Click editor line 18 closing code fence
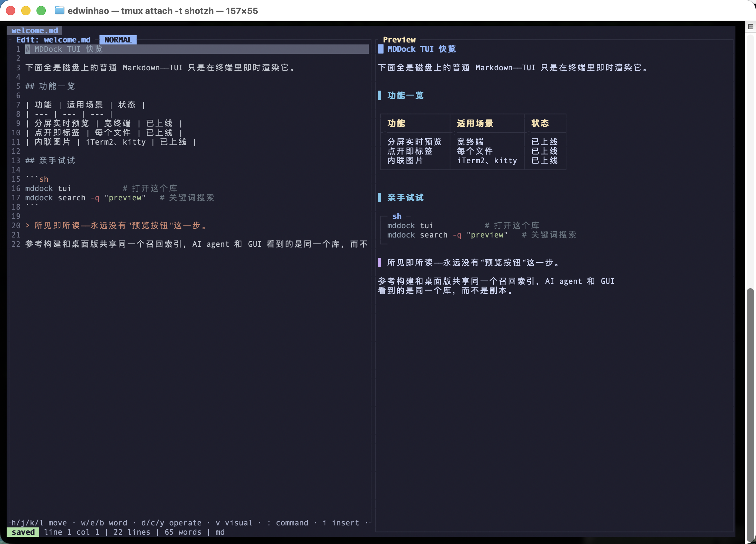The image size is (756, 544). pos(32,207)
